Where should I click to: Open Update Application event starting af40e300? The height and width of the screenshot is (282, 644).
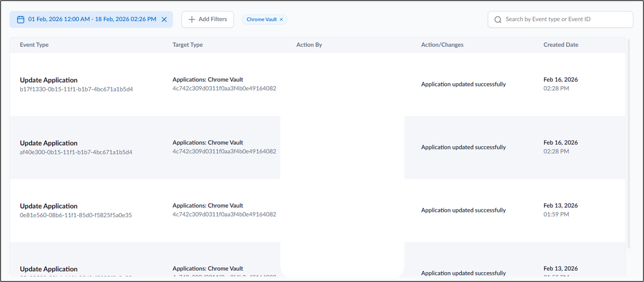48,143
